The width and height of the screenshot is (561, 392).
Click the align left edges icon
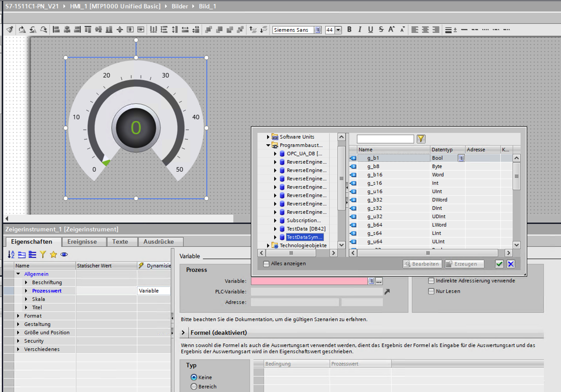click(56, 29)
